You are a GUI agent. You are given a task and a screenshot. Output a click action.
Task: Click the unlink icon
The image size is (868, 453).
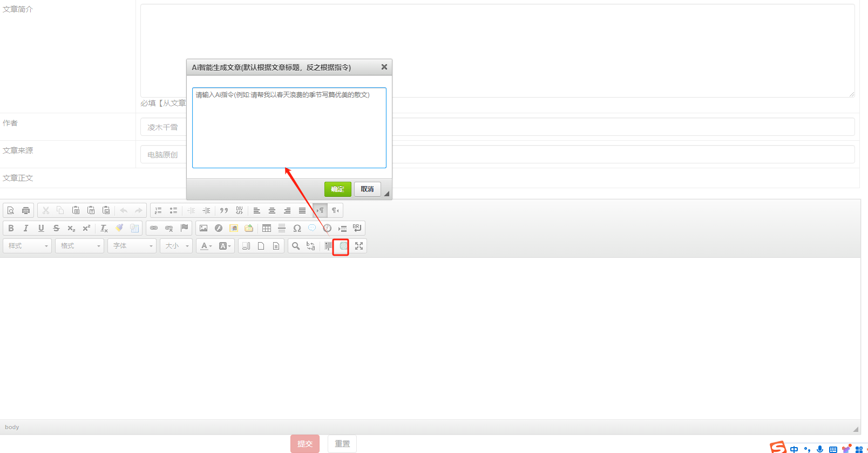(x=169, y=228)
